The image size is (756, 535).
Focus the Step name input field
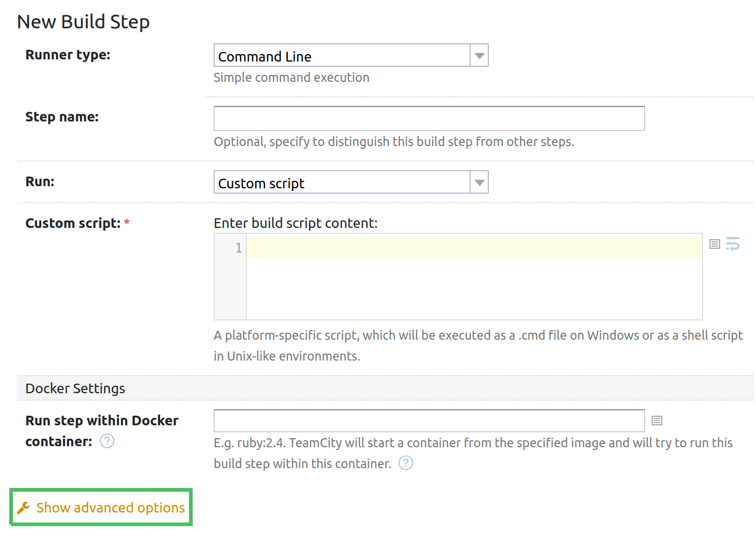(x=428, y=118)
